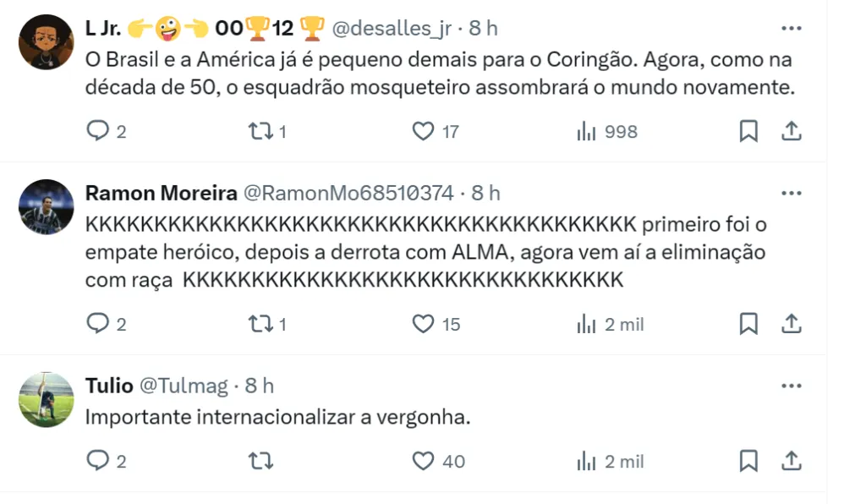866x504 pixels.
Task: Open more options on Ramon Moreira's tweet
Action: pos(791,194)
